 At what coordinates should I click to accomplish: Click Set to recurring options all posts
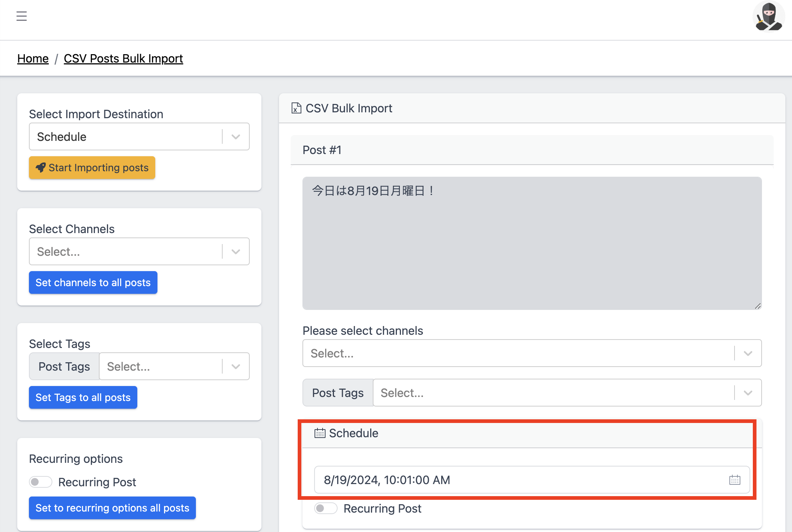tap(112, 508)
